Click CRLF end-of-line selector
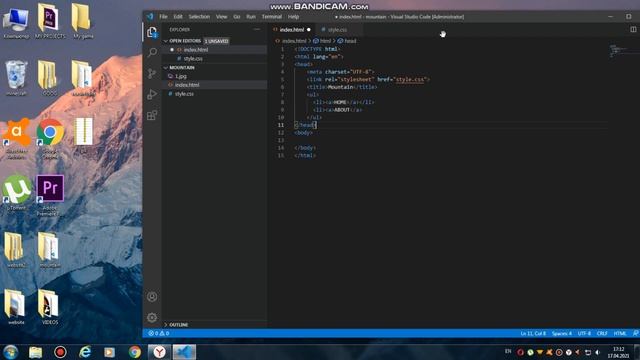Image resolution: width=640 pixels, height=360 pixels. tap(602, 333)
